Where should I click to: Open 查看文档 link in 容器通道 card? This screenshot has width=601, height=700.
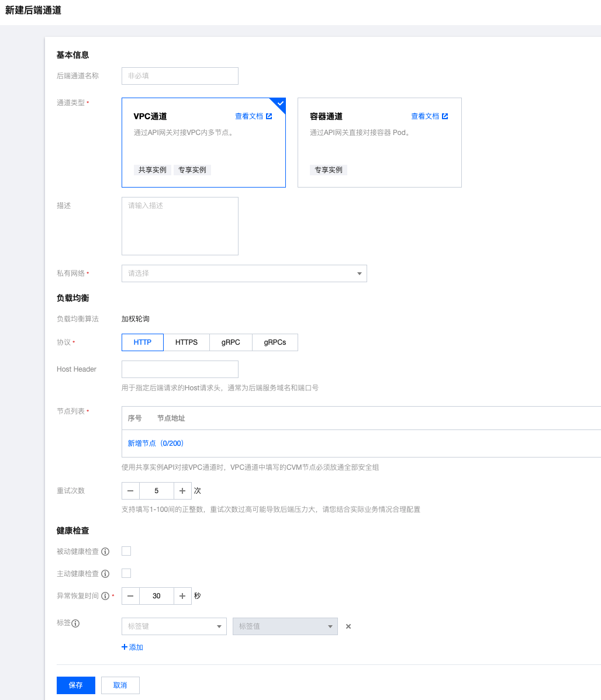pyautogui.click(x=426, y=116)
